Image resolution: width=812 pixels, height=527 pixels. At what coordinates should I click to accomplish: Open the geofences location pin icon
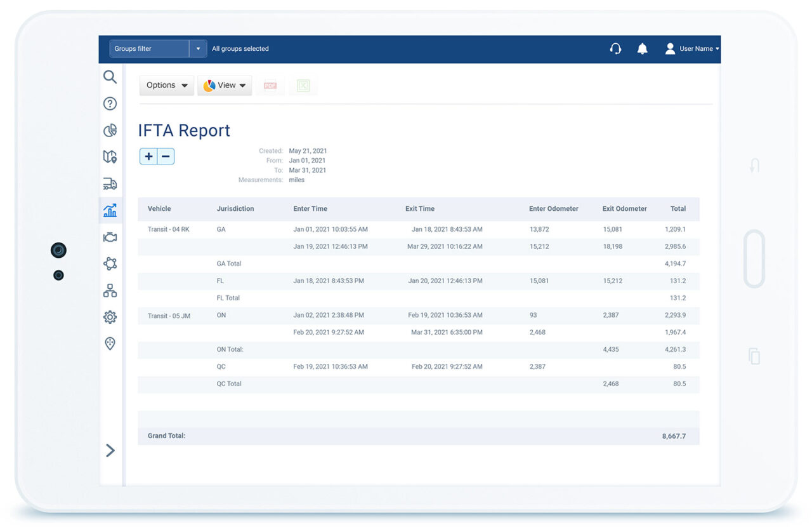click(110, 344)
